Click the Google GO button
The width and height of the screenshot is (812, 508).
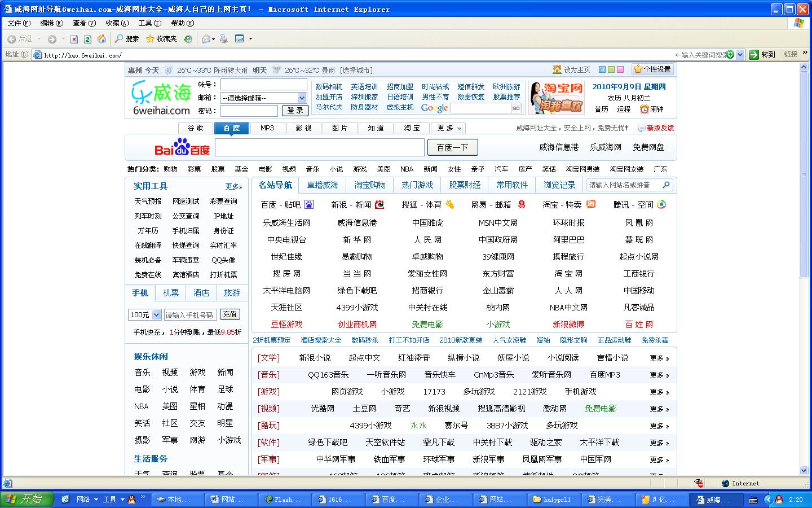point(516,108)
